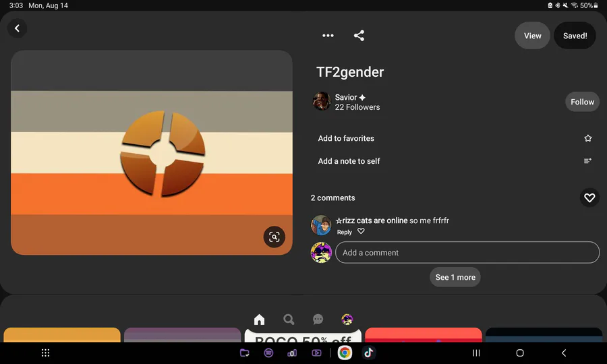The image size is (607, 364).
Task: Tap the share icon
Action: (x=359, y=36)
